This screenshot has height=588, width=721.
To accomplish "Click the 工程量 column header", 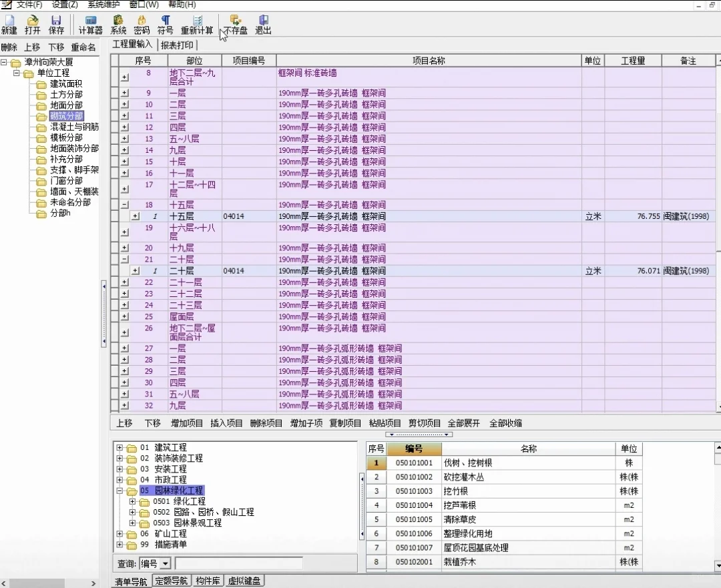I will pos(633,61).
